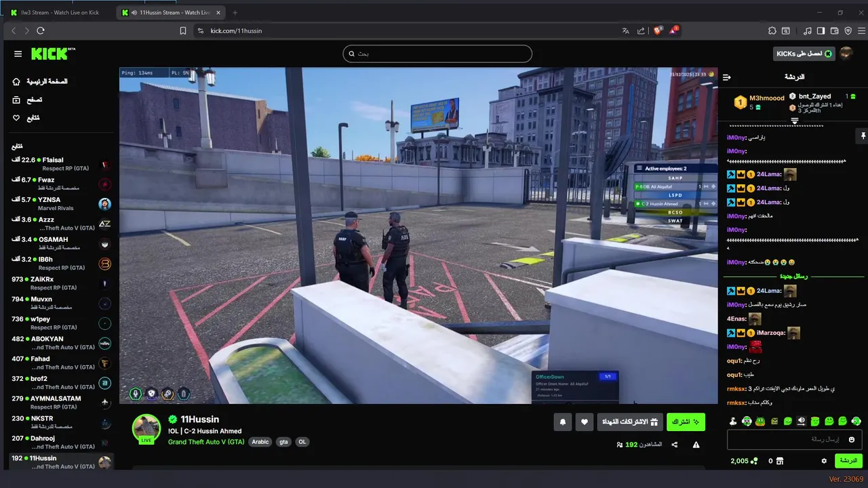Toggle microphone icon in game overlay
This screenshot has height=488, width=868.
[136, 393]
